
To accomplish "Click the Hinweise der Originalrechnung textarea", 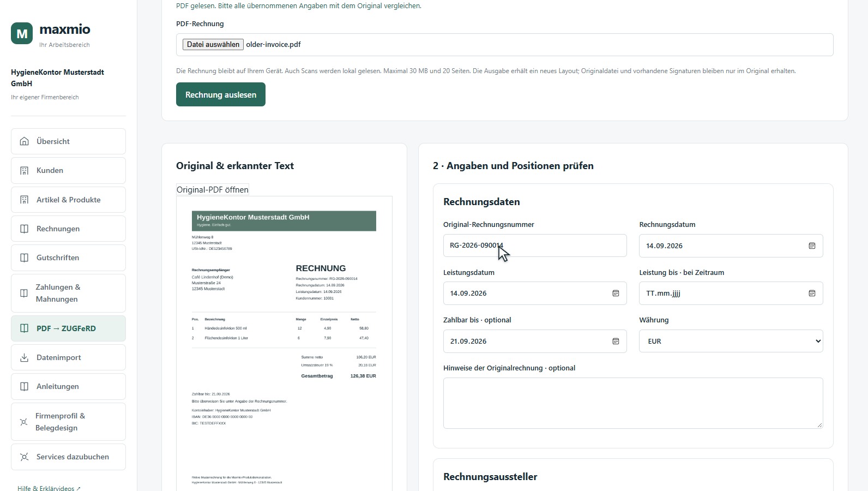I will coord(633,403).
